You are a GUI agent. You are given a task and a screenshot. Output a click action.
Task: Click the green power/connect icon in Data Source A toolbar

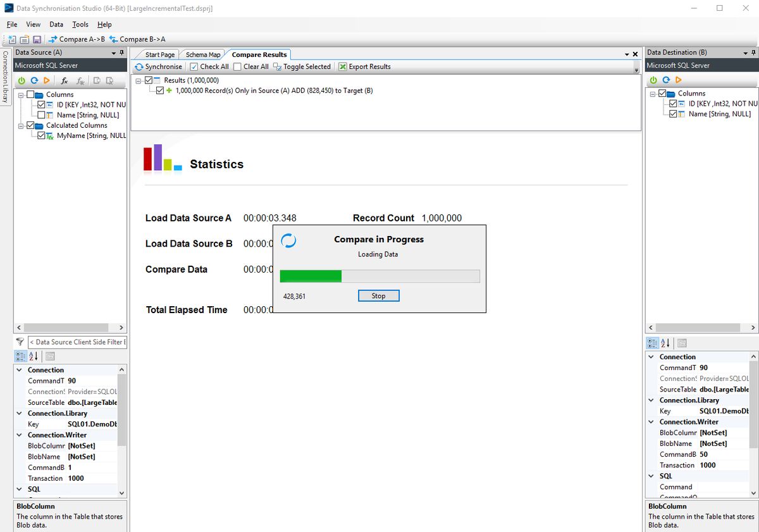pos(20,80)
